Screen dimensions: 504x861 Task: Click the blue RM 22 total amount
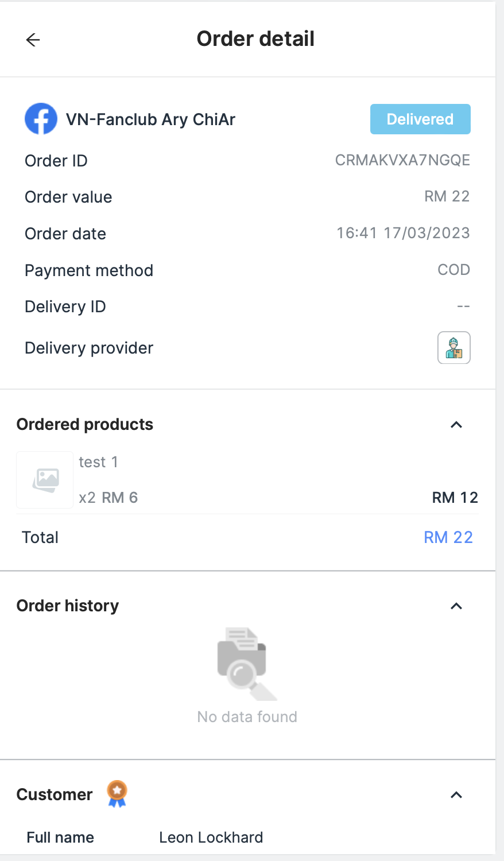(448, 537)
